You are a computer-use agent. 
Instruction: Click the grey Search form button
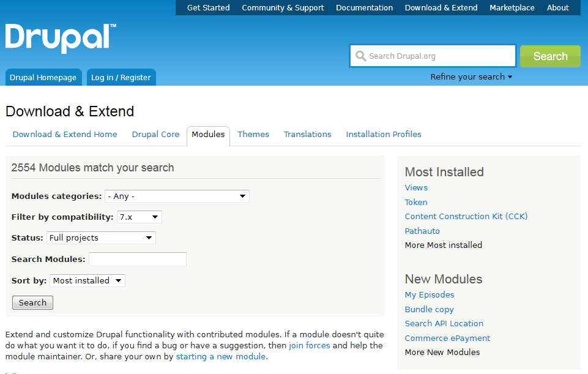[x=32, y=303]
